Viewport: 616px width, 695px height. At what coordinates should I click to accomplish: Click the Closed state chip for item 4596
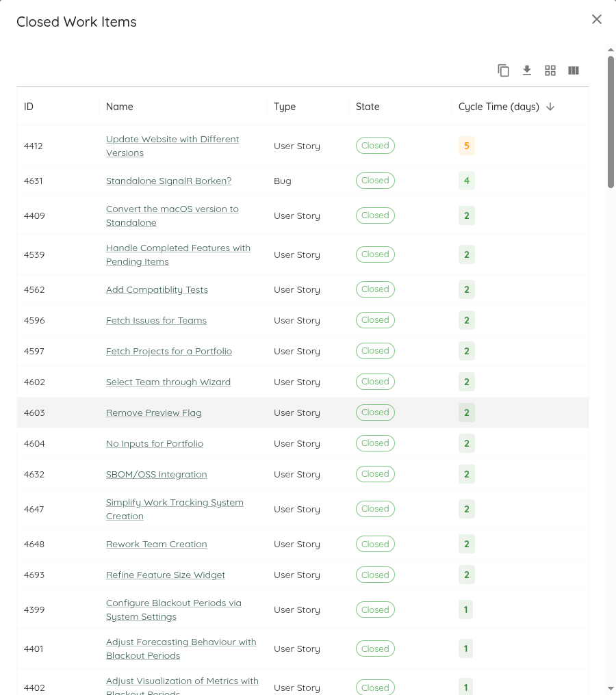[375, 320]
